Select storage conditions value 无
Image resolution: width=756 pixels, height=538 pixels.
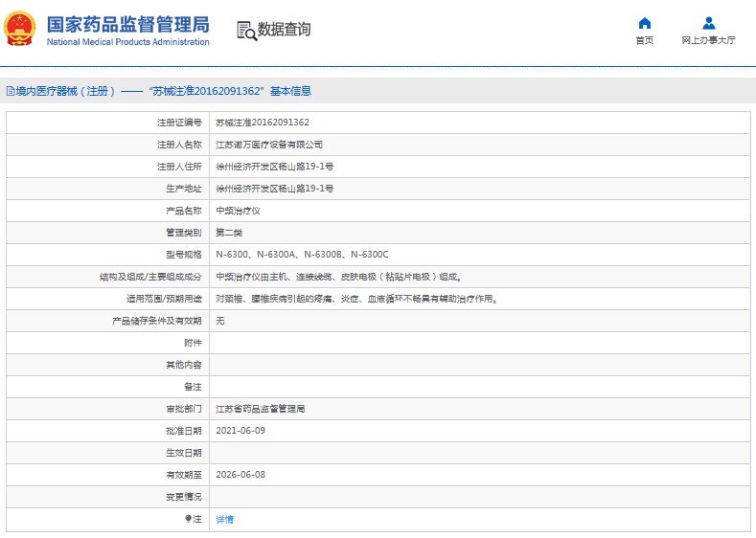[219, 321]
